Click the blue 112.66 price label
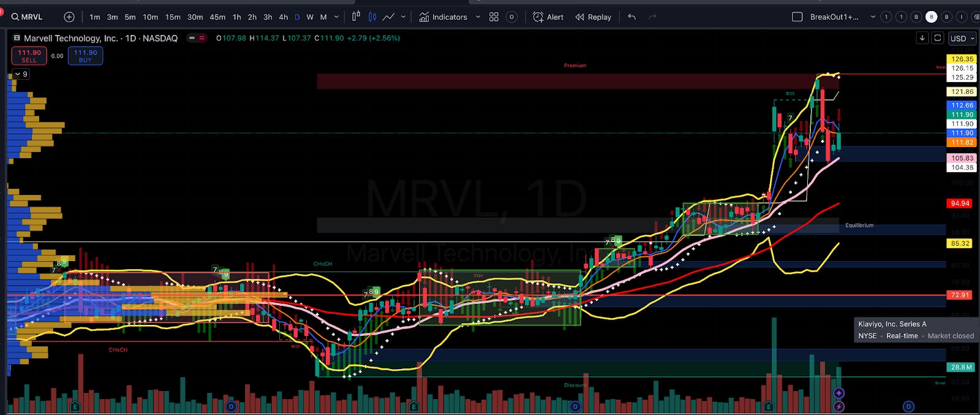This screenshot has height=415, width=980. (962, 105)
